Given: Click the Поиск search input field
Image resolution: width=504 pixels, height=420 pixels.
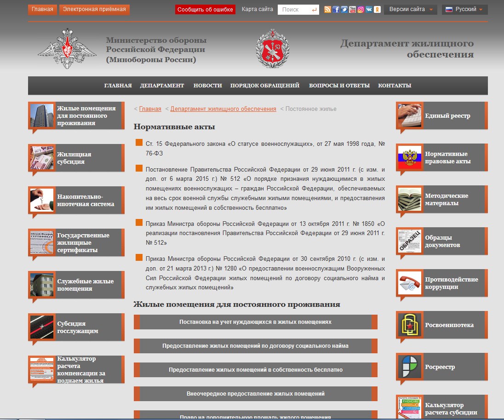Looking at the screenshot, I should (x=293, y=10).
